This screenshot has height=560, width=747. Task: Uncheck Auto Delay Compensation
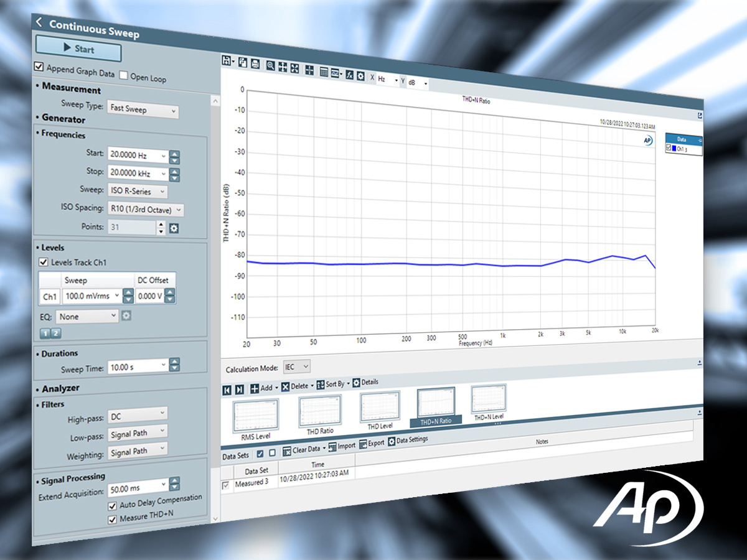113,506
